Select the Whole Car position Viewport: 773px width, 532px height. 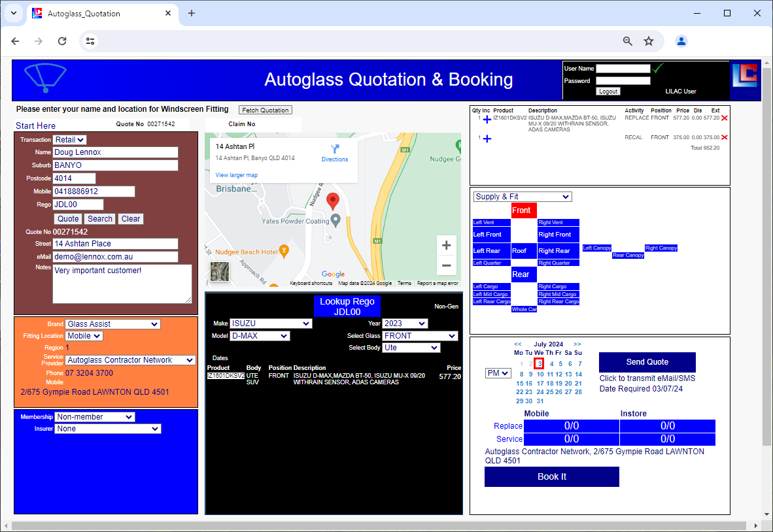point(524,309)
